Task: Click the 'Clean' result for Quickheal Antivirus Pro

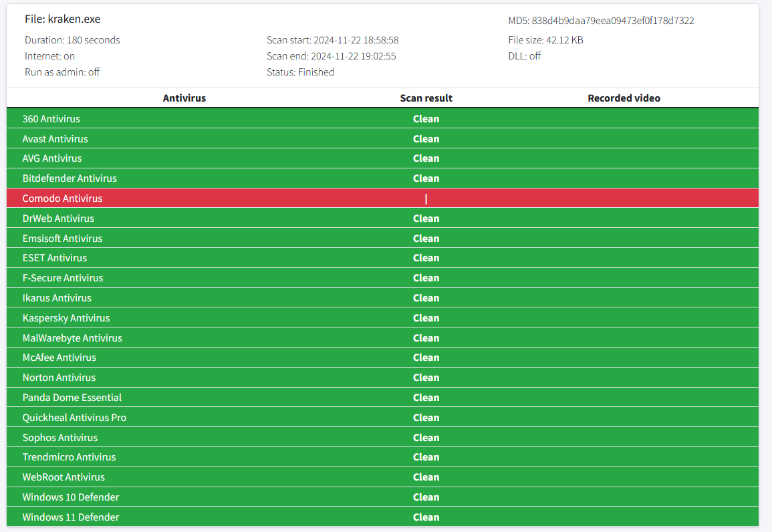Action: click(426, 417)
